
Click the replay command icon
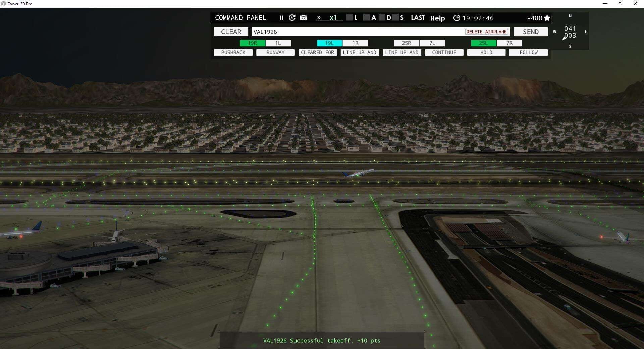[x=292, y=18]
